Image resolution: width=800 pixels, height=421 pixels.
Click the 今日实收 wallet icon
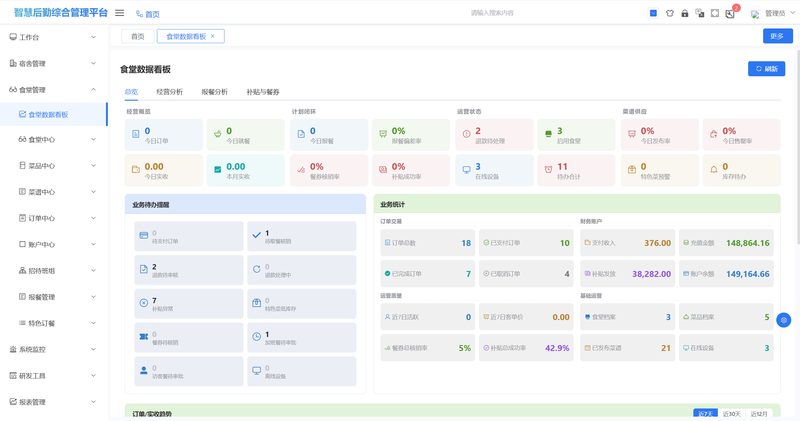click(136, 169)
